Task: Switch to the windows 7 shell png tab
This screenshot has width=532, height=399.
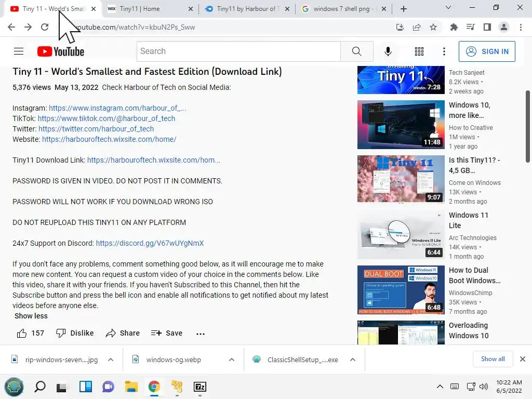Action: pyautogui.click(x=343, y=9)
